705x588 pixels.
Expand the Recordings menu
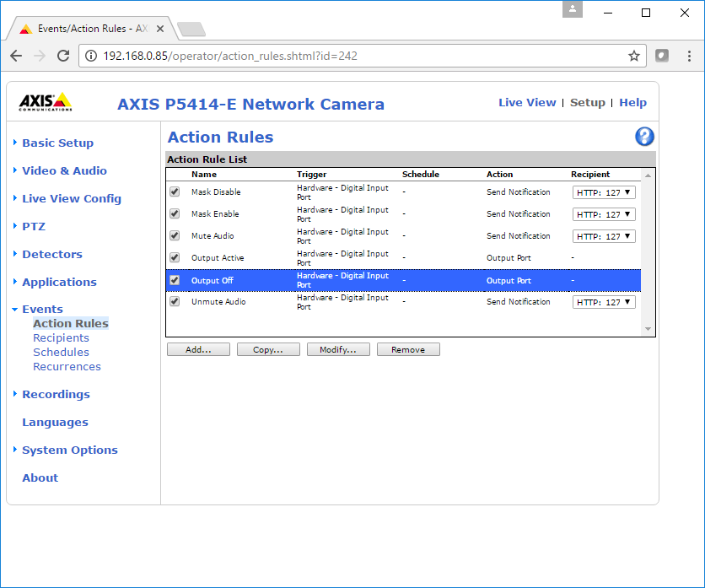[56, 395]
